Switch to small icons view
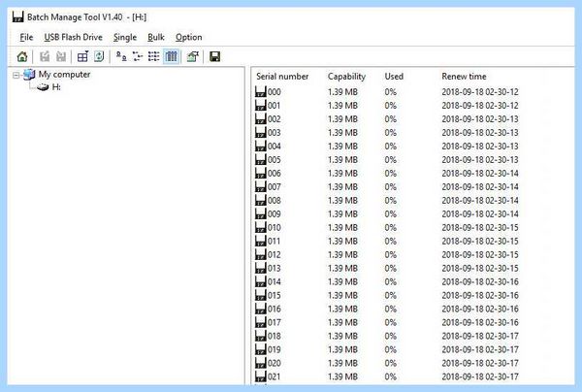Image resolution: width=582 pixels, height=392 pixels. 138,57
